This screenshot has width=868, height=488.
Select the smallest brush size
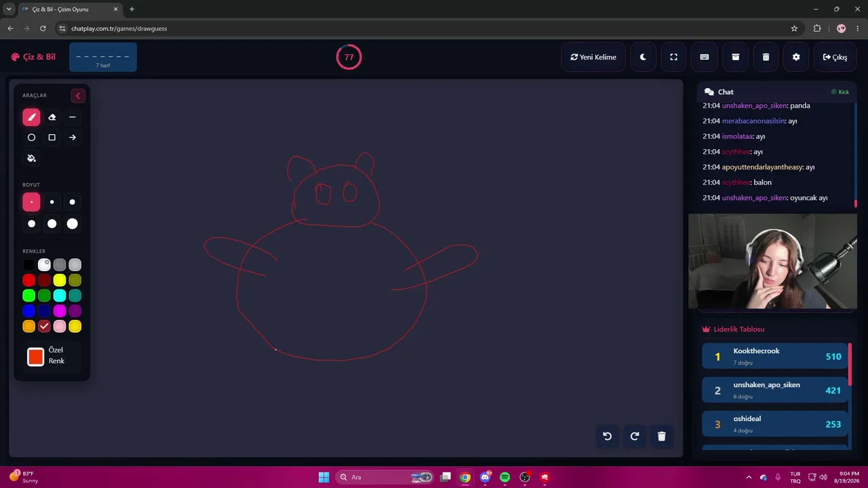point(31,202)
